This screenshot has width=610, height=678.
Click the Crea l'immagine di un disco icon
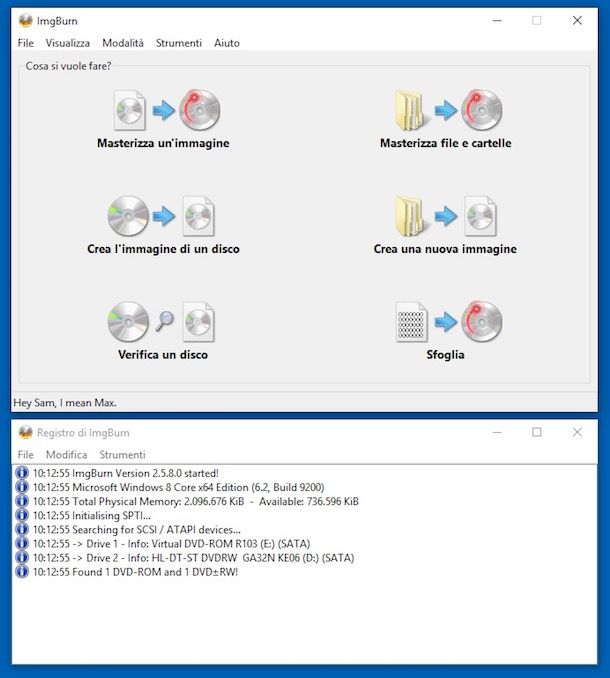161,216
